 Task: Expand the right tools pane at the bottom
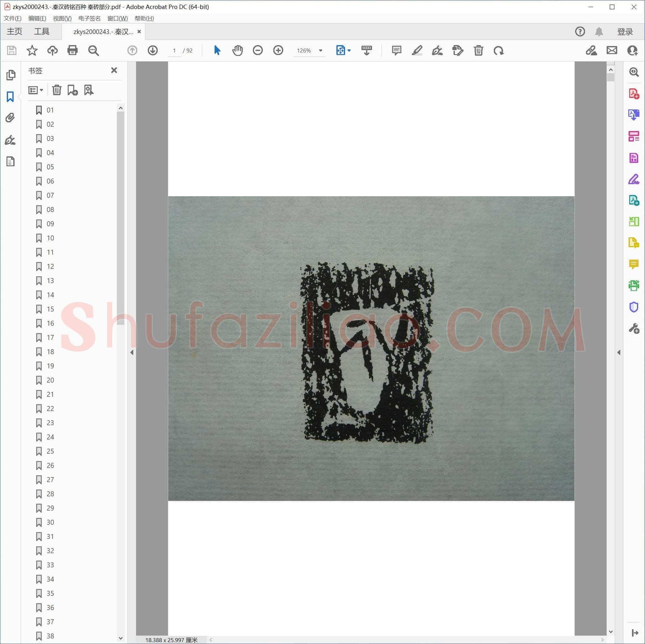[635, 633]
